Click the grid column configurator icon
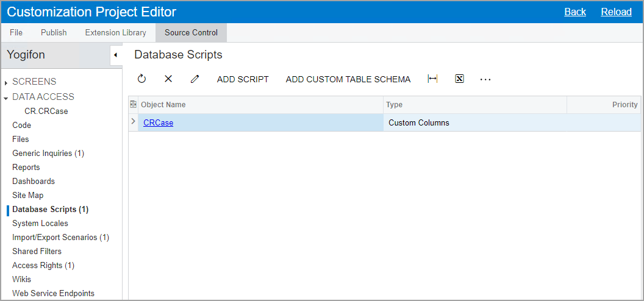644x301 pixels. [x=134, y=105]
